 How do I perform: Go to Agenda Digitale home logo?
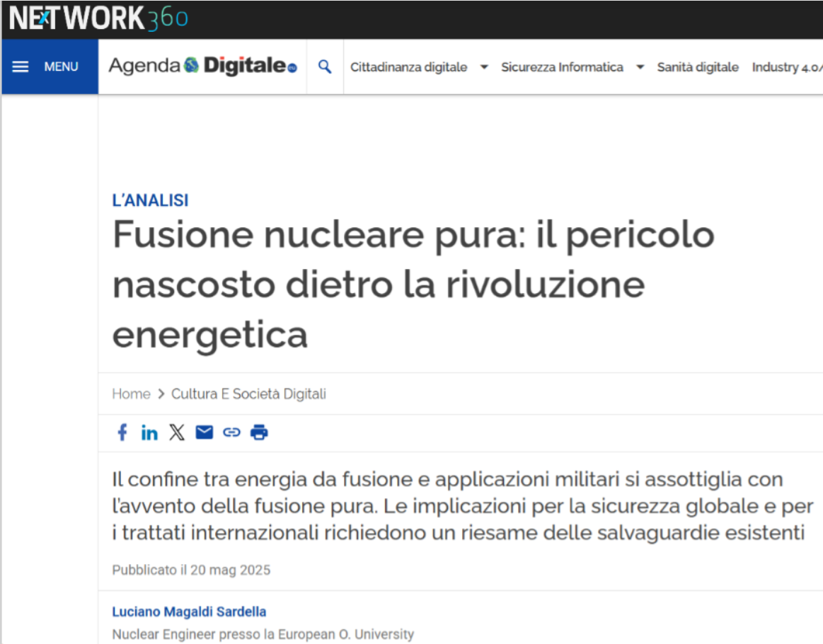202,66
